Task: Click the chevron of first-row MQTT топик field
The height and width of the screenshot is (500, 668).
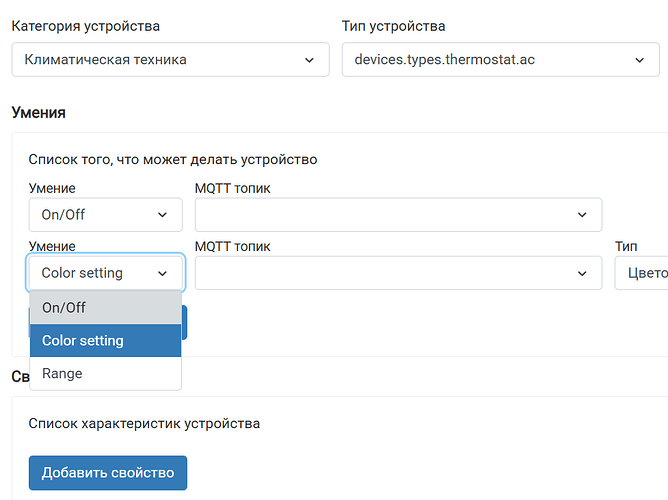Action: tap(582, 215)
